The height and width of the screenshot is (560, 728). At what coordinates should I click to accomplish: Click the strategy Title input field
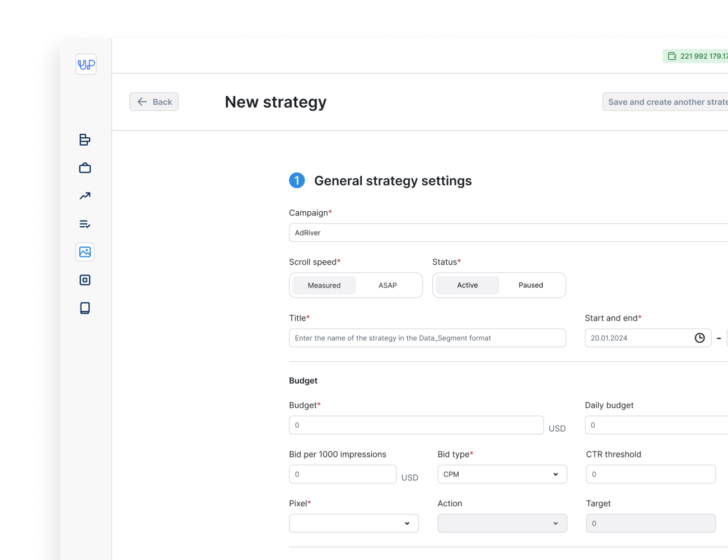[x=427, y=338]
